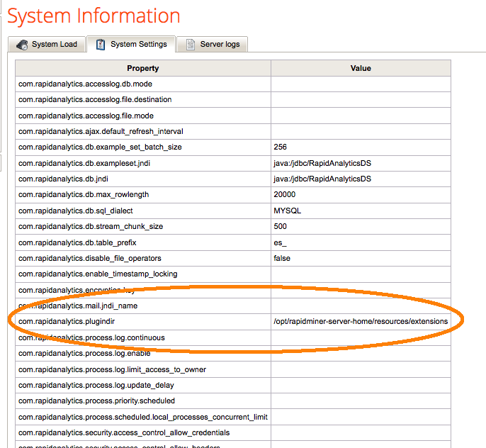Click the false value for disable_file_operators
Viewport: 486px width, 448px height.
coord(282,259)
